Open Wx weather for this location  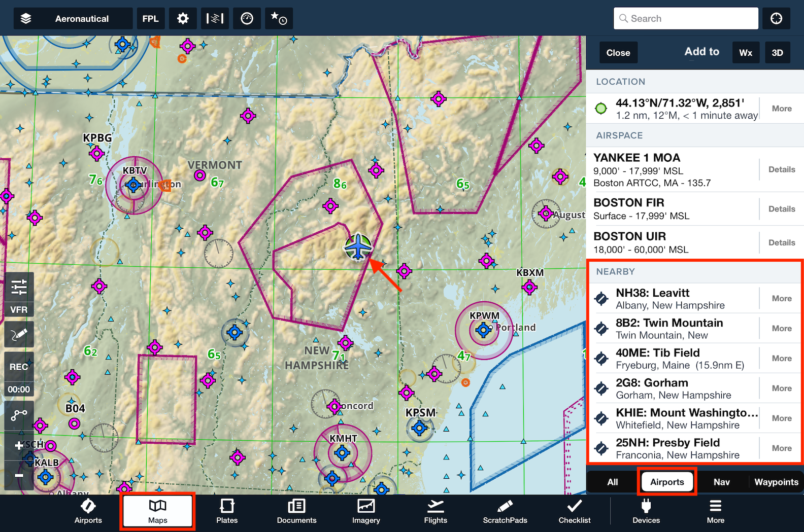(x=746, y=53)
